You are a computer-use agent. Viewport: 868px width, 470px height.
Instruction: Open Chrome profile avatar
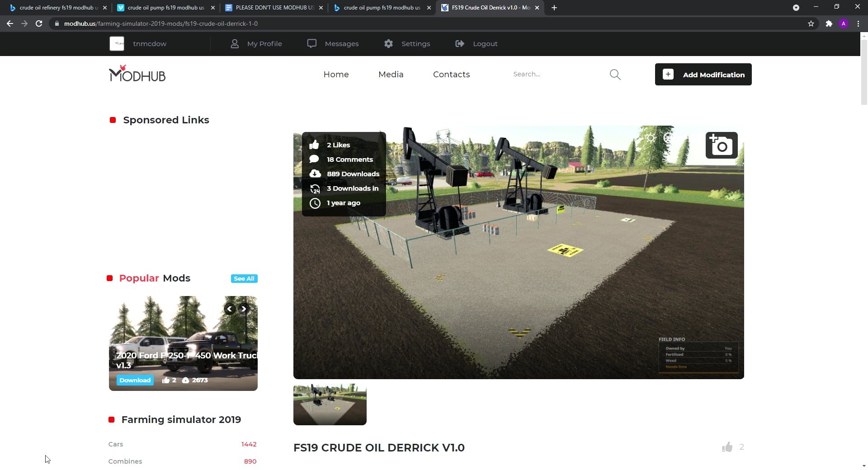pos(844,23)
